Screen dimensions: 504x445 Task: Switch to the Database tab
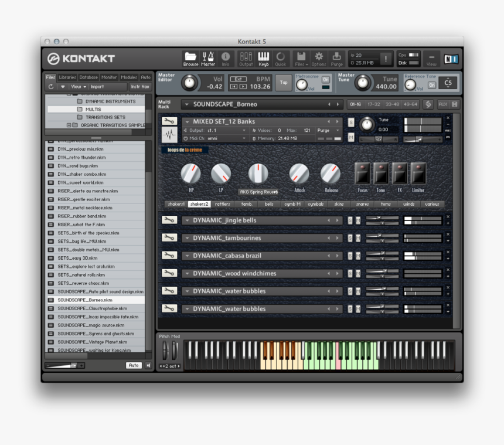point(88,77)
